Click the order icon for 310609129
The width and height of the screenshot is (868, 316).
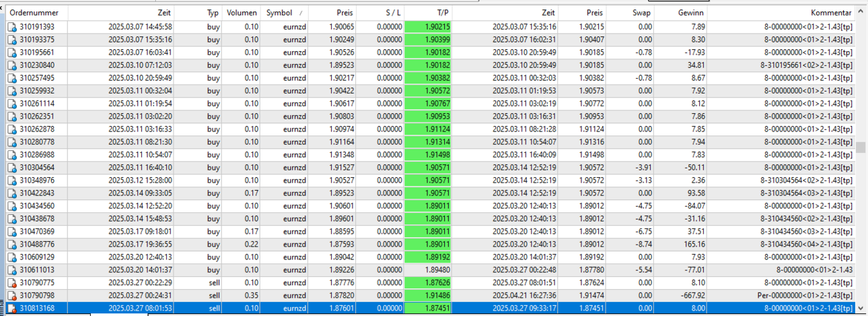tap(11, 257)
